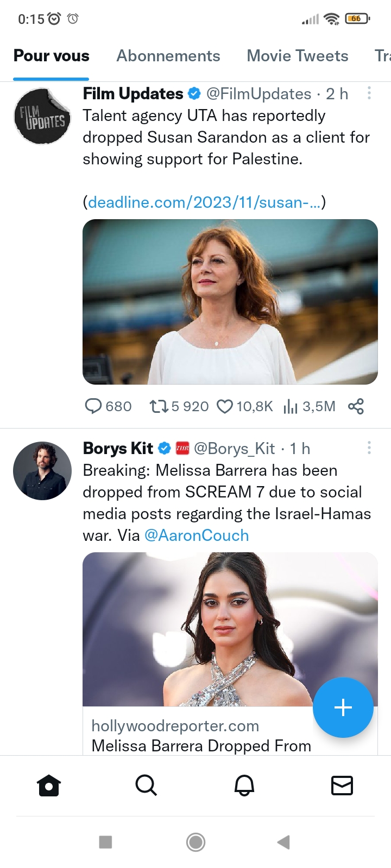Tap Android back navigation button
Viewport: 391px width, 868px height.
click(x=283, y=842)
